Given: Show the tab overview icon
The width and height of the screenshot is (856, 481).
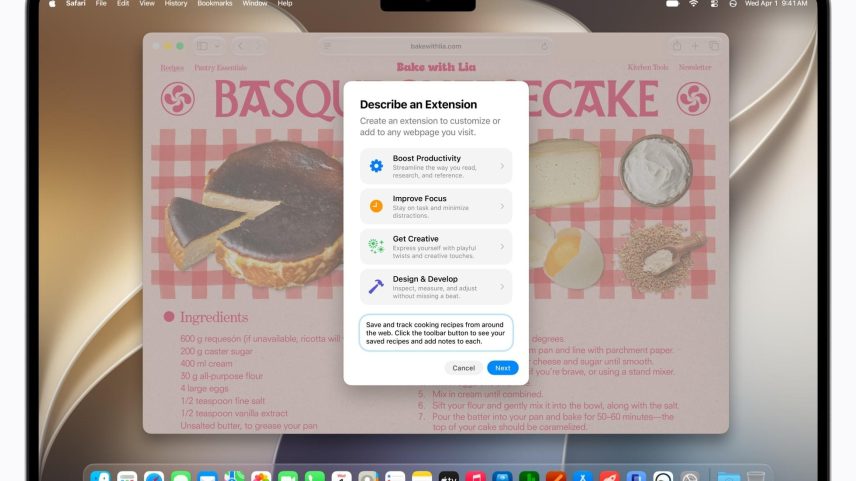Looking at the screenshot, I should pos(714,46).
